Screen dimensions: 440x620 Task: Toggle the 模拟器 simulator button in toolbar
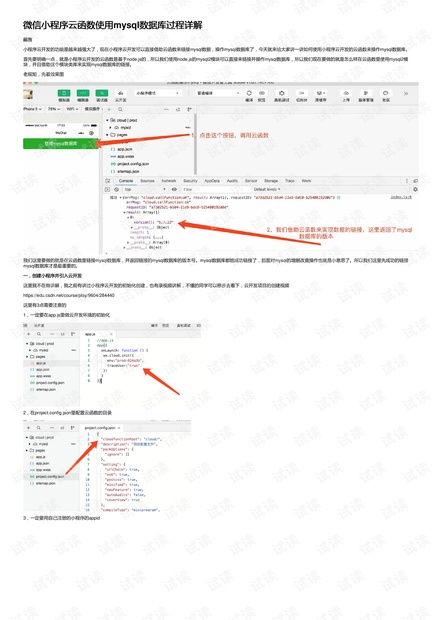[64, 93]
